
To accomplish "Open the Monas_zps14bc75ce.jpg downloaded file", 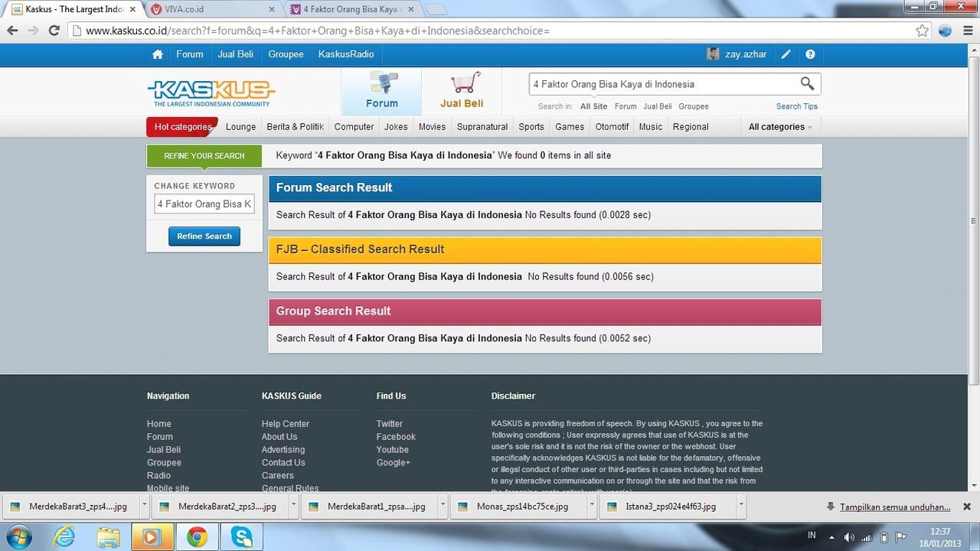I will 519,507.
